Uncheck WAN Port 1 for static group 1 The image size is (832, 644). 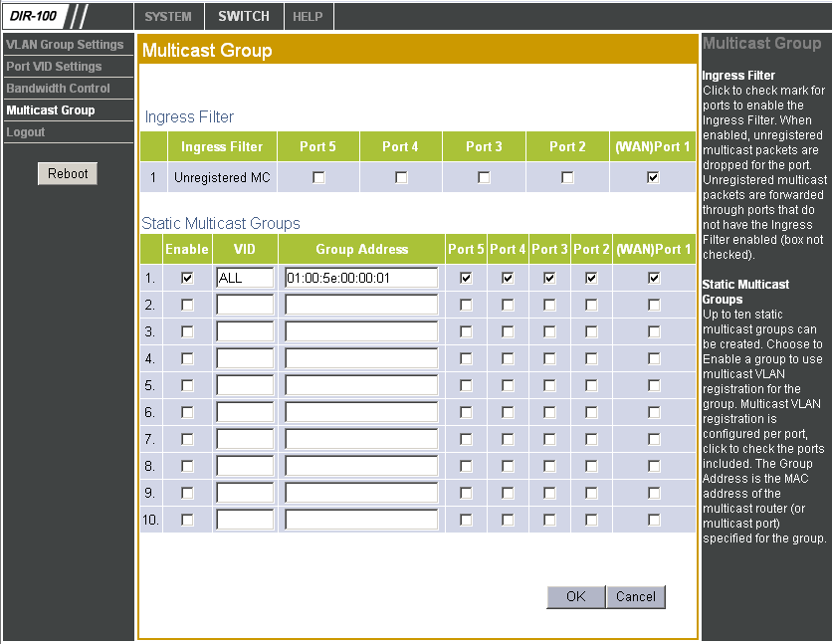654,278
